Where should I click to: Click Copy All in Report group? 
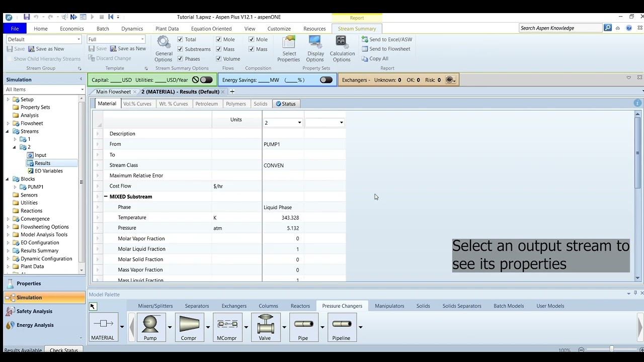pos(375,58)
